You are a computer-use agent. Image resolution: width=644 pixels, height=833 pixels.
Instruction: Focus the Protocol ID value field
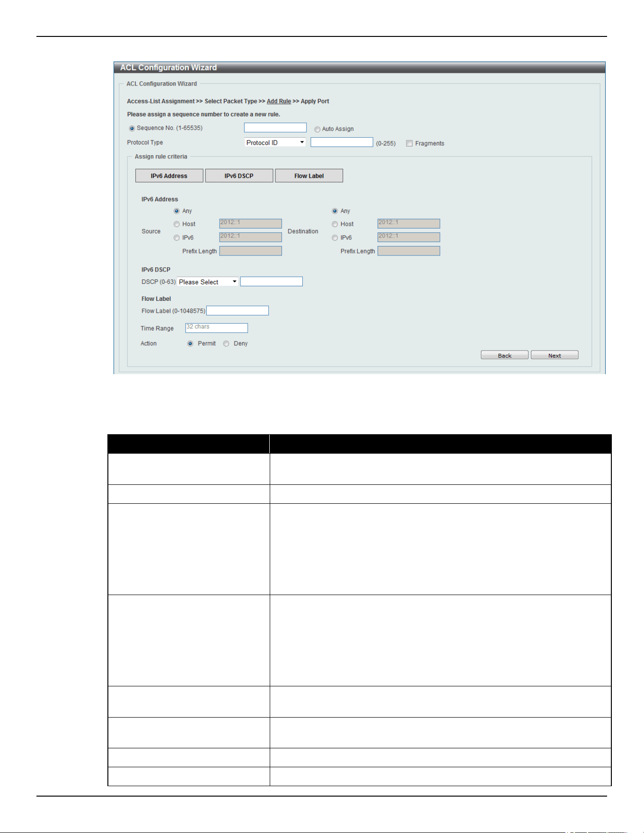click(342, 142)
